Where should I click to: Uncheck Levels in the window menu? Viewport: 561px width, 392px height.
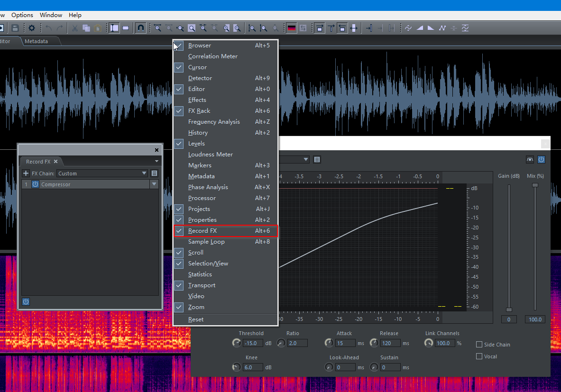196,144
